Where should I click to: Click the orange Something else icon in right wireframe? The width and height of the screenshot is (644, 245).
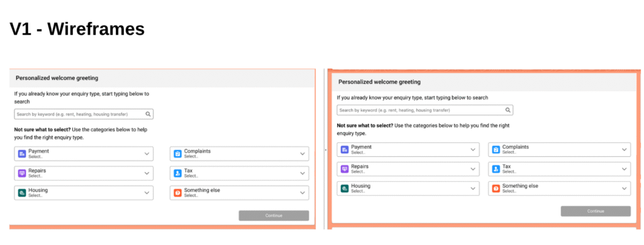pos(496,188)
